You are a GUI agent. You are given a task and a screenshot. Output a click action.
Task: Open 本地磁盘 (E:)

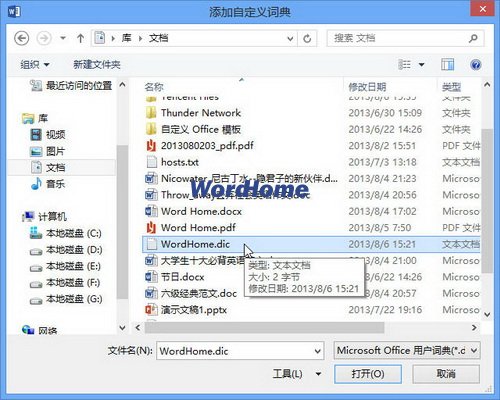tap(65, 266)
